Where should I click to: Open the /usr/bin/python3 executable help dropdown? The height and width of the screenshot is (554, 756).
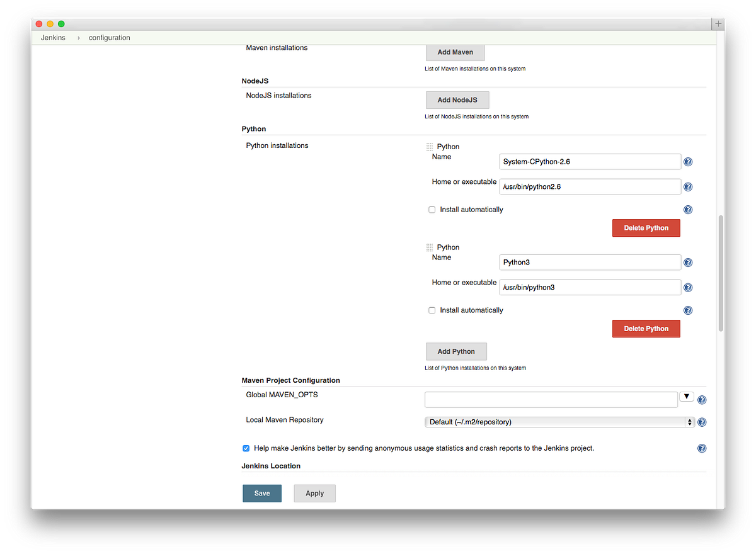click(687, 287)
